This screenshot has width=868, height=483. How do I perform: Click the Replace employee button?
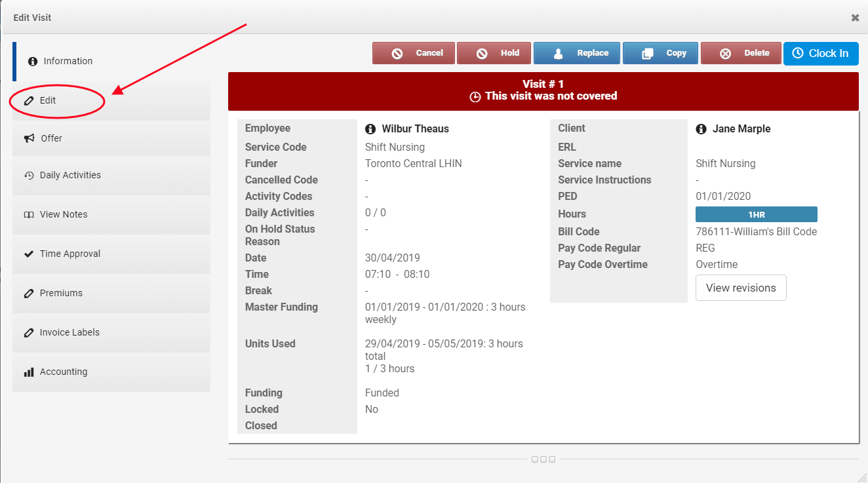pos(576,53)
